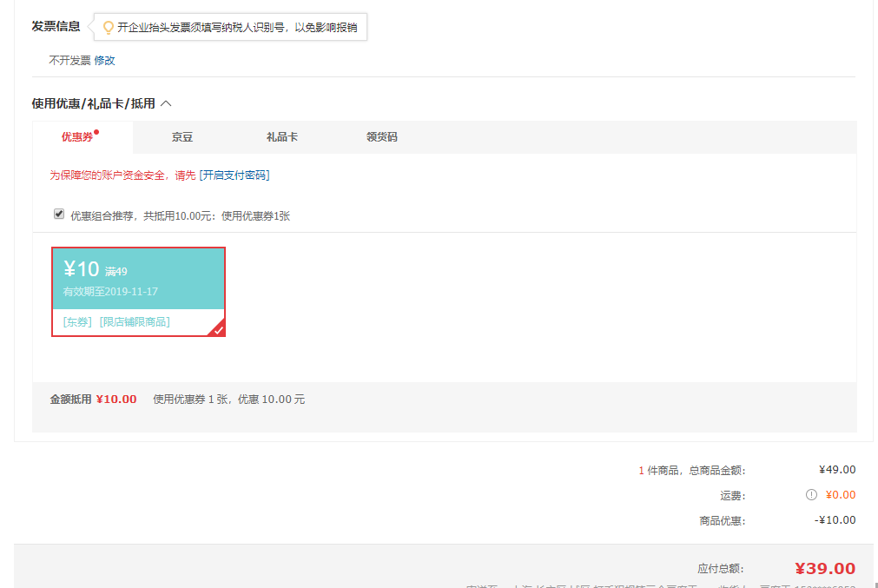
Task: Click the 运费 label
Action: click(x=732, y=496)
